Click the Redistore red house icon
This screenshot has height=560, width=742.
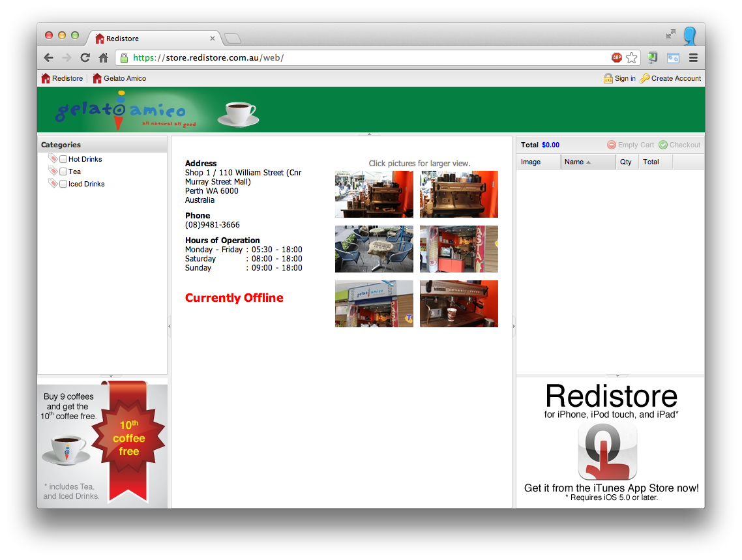46,78
